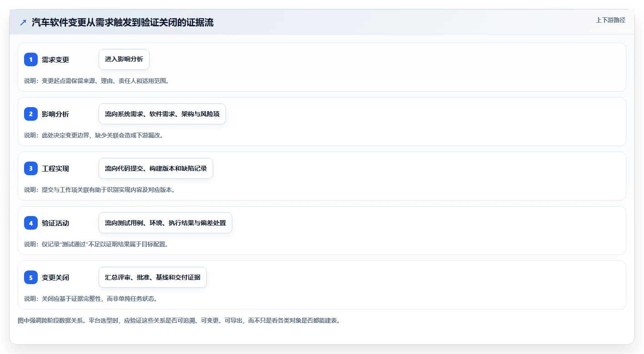
Task: Click the 上下游路径 label in header
Action: point(610,20)
